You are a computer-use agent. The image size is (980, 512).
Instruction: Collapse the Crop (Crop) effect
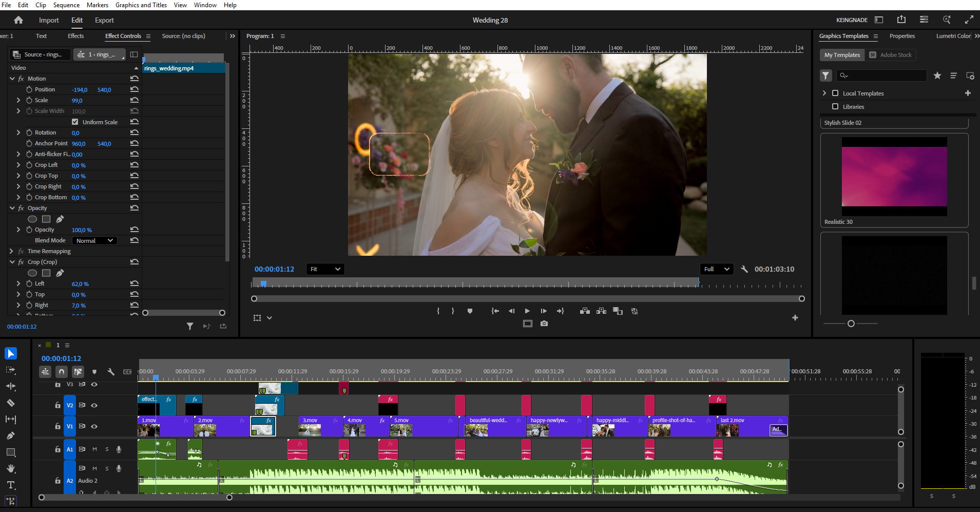[12, 262]
